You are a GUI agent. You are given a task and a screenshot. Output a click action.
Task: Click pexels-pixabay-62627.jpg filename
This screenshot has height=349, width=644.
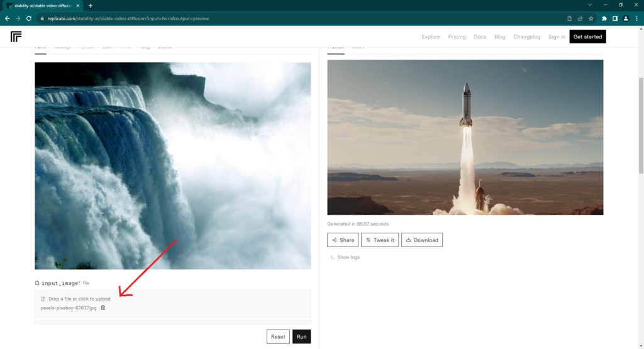click(68, 307)
